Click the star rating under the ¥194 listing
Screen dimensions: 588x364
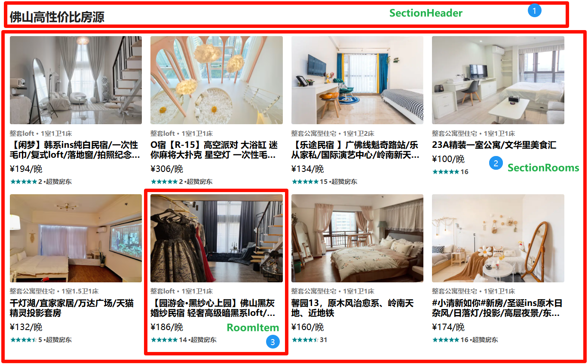[x=24, y=182]
